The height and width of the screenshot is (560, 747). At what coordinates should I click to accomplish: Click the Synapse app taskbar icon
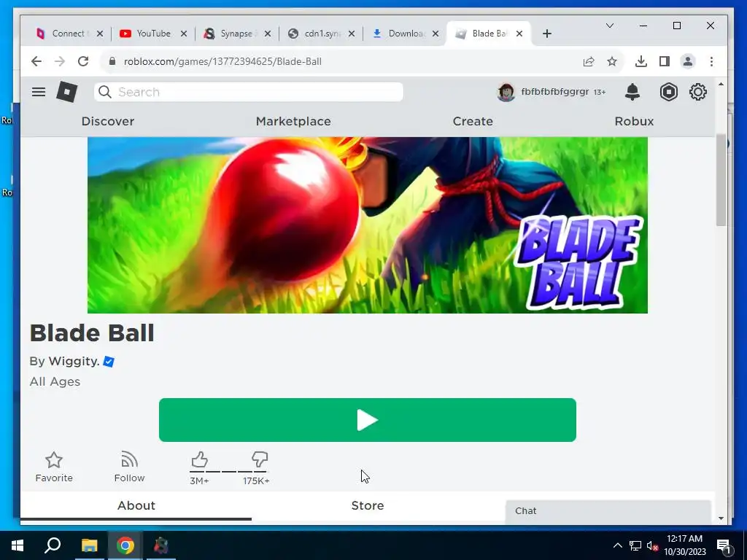tap(161, 545)
